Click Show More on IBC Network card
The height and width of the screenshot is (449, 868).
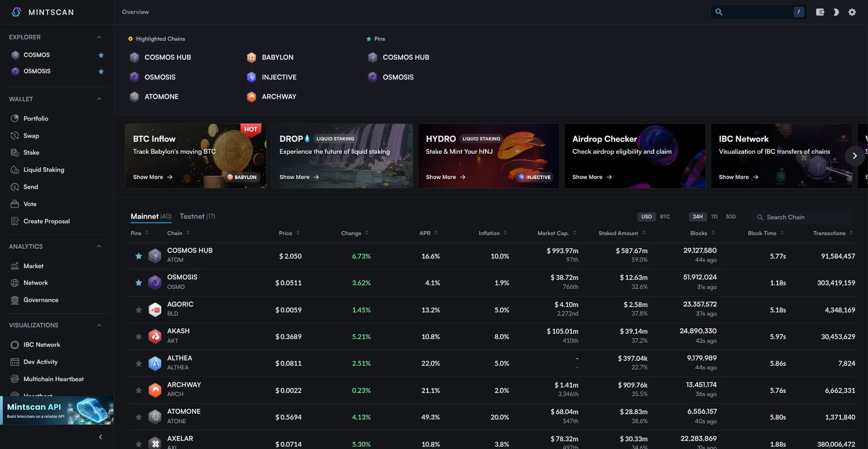tap(739, 177)
